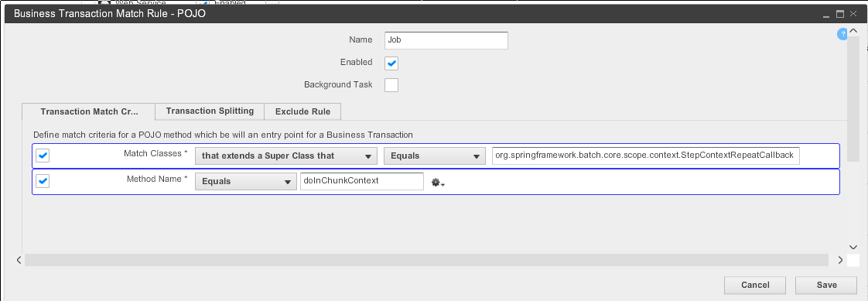Click the Name field containing Job
Image resolution: width=868 pixels, height=301 pixels.
coord(446,40)
